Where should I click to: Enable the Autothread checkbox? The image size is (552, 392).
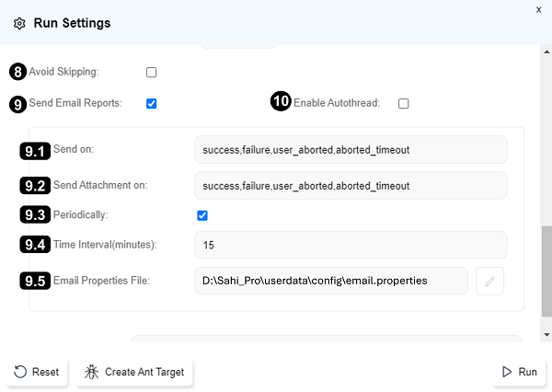tap(403, 104)
